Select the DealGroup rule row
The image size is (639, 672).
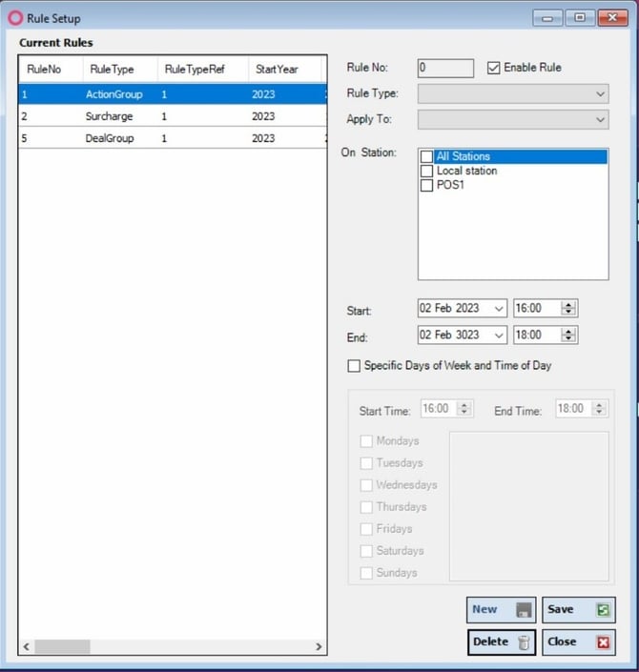click(x=173, y=138)
